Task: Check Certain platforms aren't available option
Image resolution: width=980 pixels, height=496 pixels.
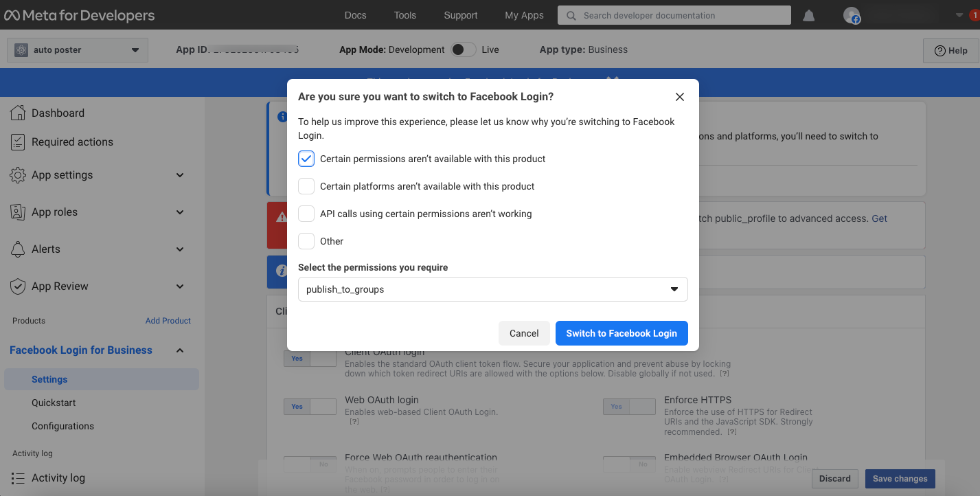Action: [306, 186]
